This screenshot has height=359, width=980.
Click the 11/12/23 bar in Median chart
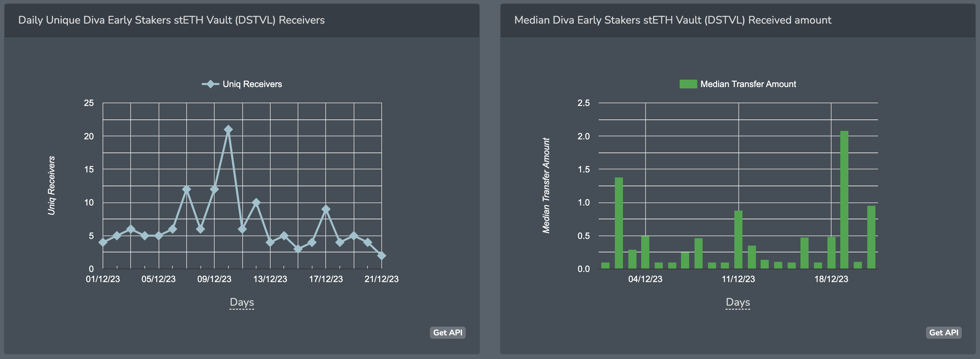coord(738,240)
